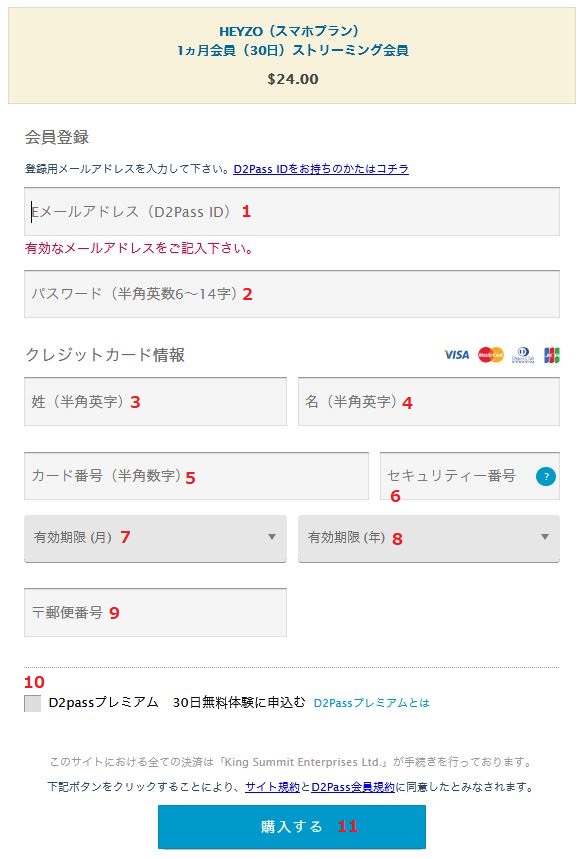Viewport: 585px width, 859px height.
Task: Open the D2Passプレミアムとは link
Action: 371,703
